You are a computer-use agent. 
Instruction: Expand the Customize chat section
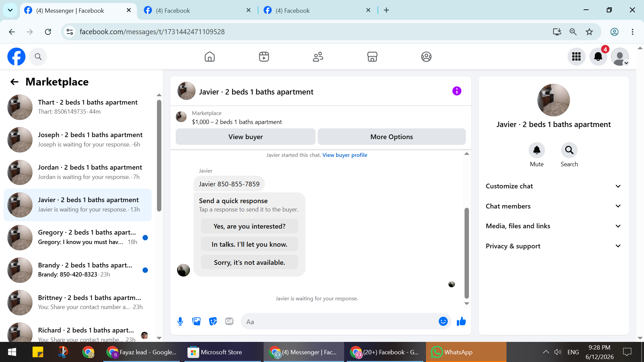[553, 186]
